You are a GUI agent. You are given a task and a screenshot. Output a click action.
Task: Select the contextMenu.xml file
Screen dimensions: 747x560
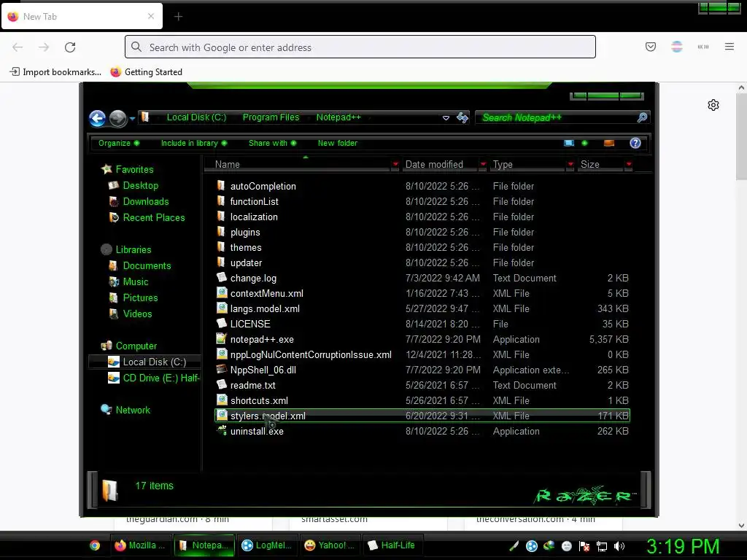point(267,293)
